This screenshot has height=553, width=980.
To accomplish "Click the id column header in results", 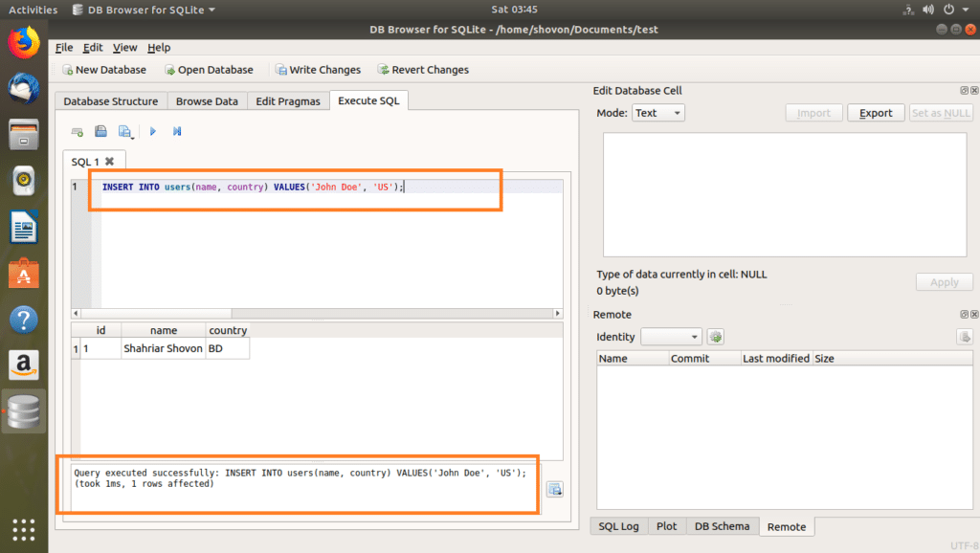I will (100, 330).
